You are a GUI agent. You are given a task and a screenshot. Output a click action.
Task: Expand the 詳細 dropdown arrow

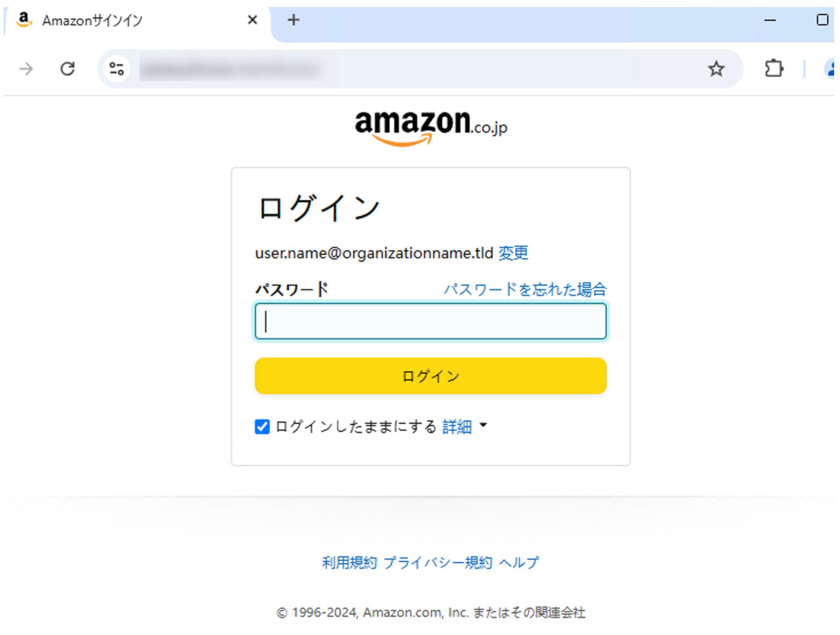click(x=484, y=426)
